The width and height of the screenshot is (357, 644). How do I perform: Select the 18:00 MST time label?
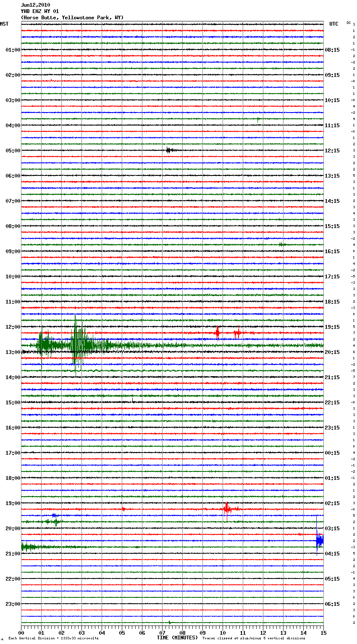click(13, 478)
